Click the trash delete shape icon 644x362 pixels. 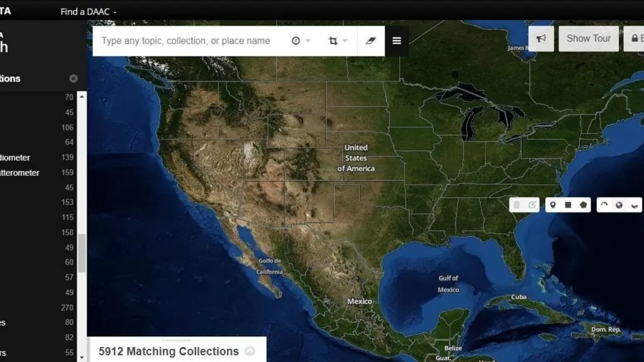[517, 205]
